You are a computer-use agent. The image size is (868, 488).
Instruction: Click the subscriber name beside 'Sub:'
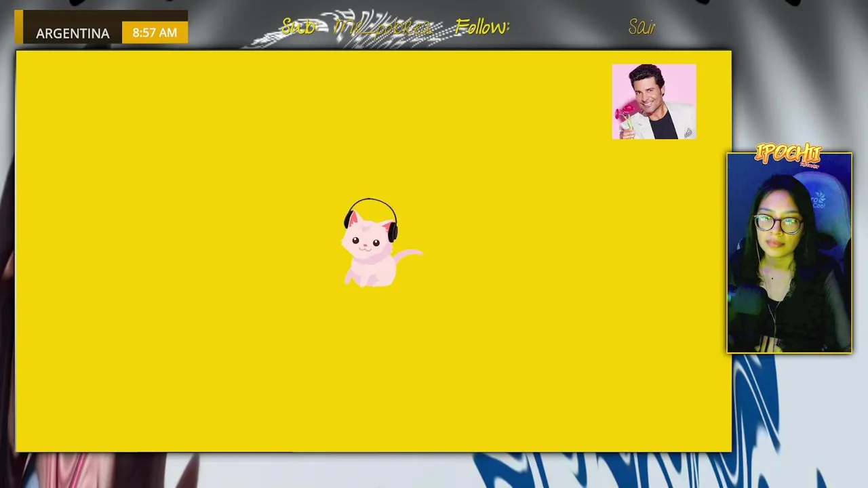[x=383, y=28]
